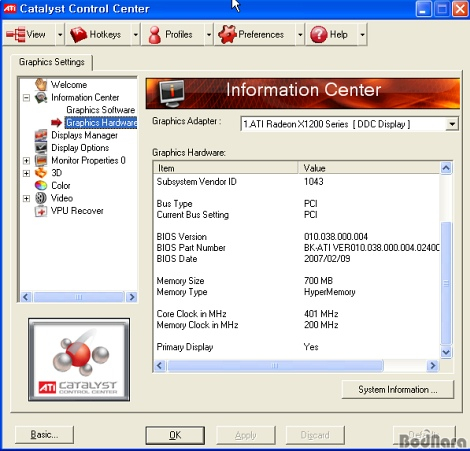
Task: Select VPU Recover tree entry
Action: click(x=77, y=211)
